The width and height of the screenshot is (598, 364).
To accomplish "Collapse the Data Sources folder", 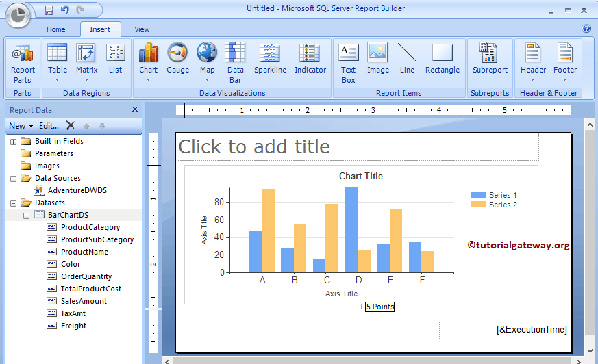I will click(x=13, y=179).
